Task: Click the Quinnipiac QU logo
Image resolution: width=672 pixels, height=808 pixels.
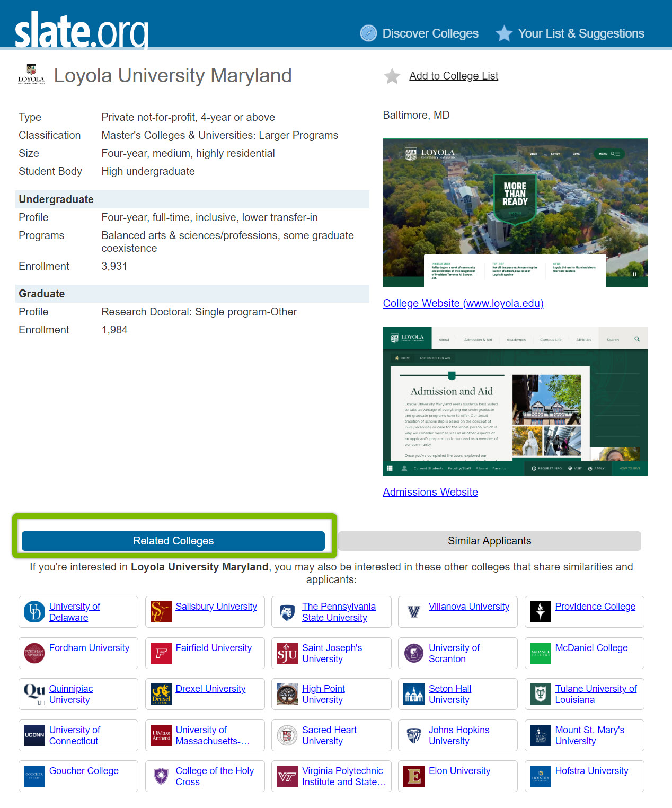Action: click(34, 694)
